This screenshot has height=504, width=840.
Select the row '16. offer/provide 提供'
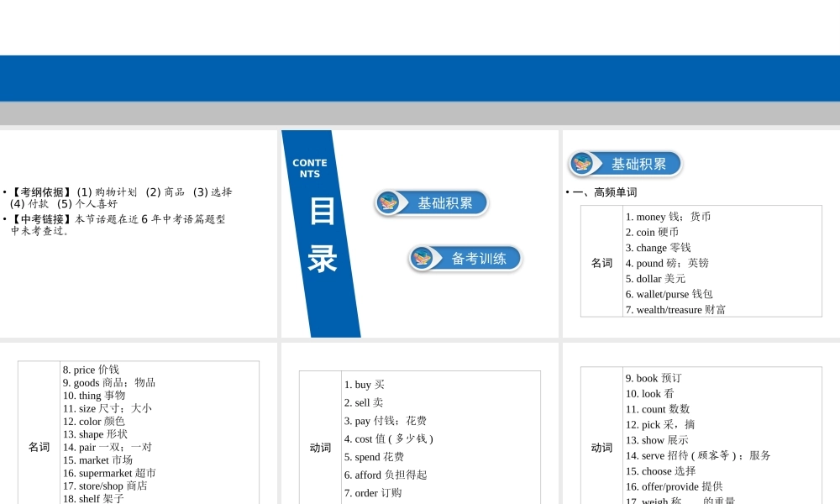point(675,487)
